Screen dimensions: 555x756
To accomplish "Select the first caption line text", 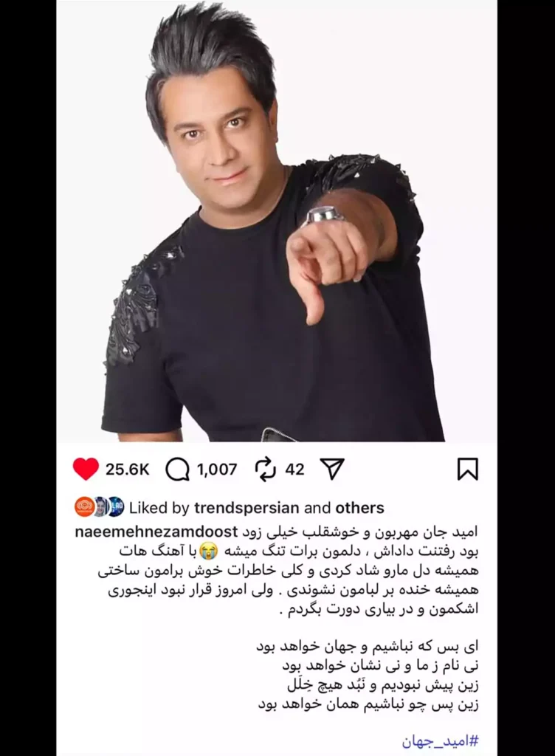I will point(360,532).
